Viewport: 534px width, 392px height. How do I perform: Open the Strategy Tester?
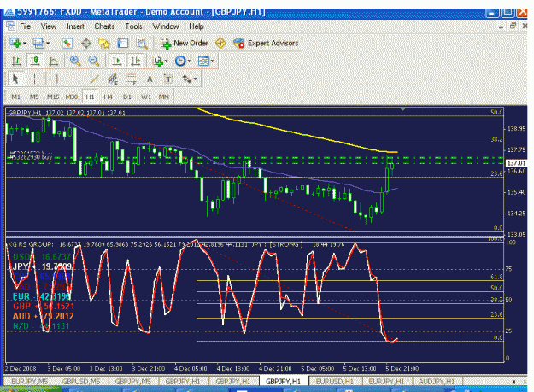tap(142, 44)
